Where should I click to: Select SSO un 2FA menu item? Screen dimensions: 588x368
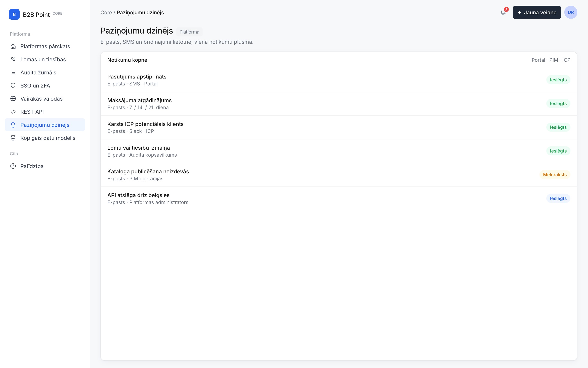(x=45, y=86)
